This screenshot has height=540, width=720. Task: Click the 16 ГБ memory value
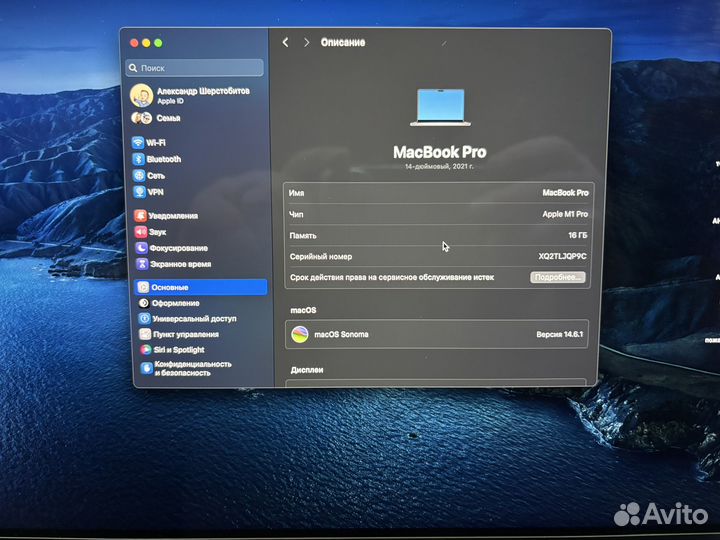tap(578, 235)
